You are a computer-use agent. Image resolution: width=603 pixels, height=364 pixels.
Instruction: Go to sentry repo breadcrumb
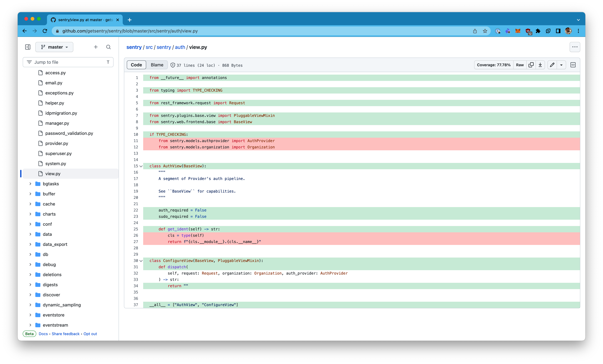[x=134, y=47]
